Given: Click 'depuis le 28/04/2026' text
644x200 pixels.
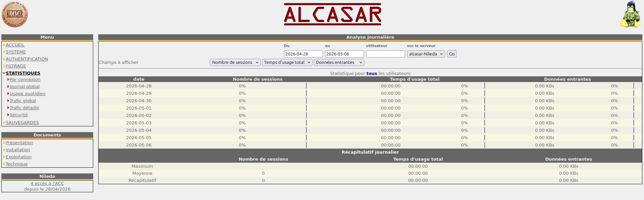Looking at the screenshot, I should tap(47, 189).
